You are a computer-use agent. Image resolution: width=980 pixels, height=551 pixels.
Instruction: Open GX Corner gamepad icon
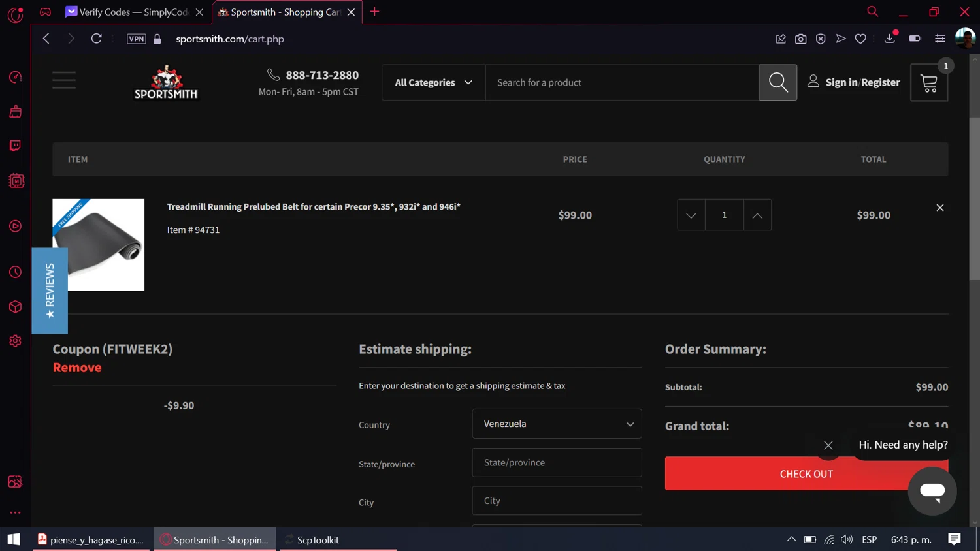pyautogui.click(x=45, y=12)
